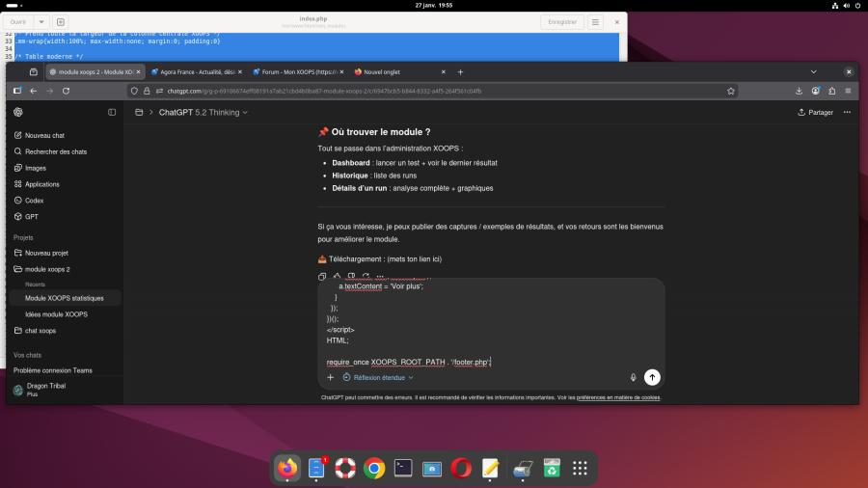
Task: Collapse the ChatGPT sidebar panel
Action: [112, 112]
